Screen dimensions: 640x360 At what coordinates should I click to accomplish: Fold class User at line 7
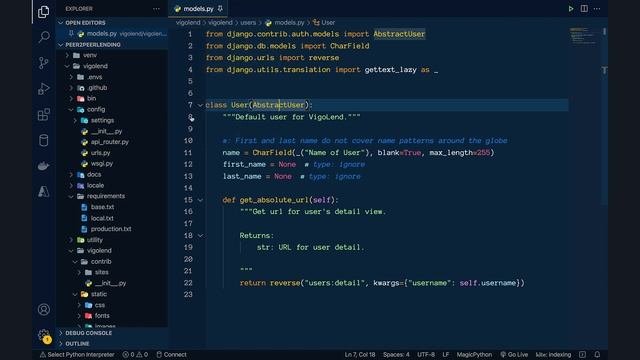(x=200, y=105)
